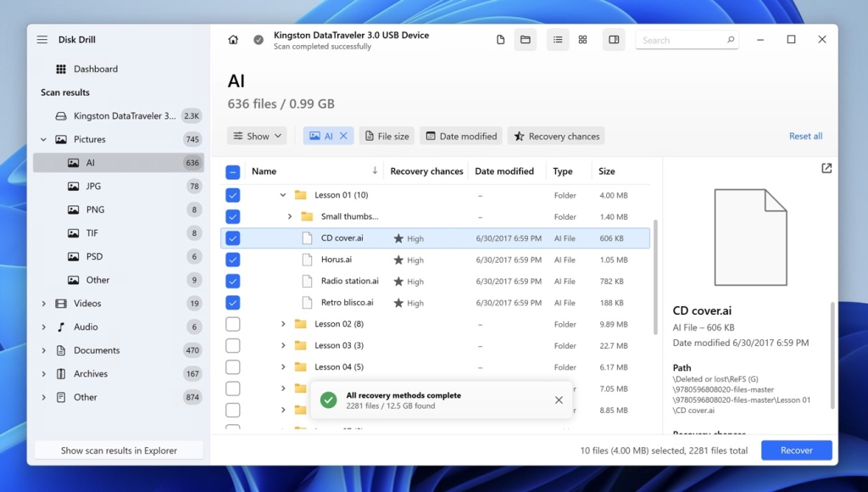868x492 pixels.
Task: Uncheck the CD cover.ai file checkbox
Action: pos(232,238)
